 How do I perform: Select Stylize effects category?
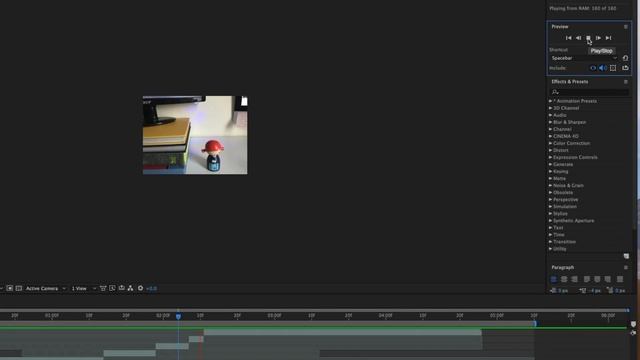pyautogui.click(x=560, y=213)
